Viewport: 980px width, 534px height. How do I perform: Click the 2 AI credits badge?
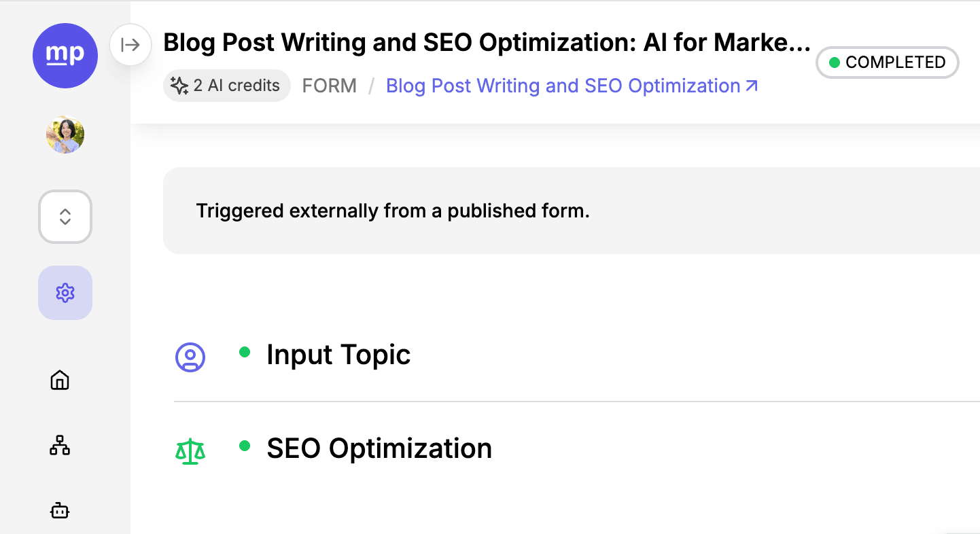[227, 86]
